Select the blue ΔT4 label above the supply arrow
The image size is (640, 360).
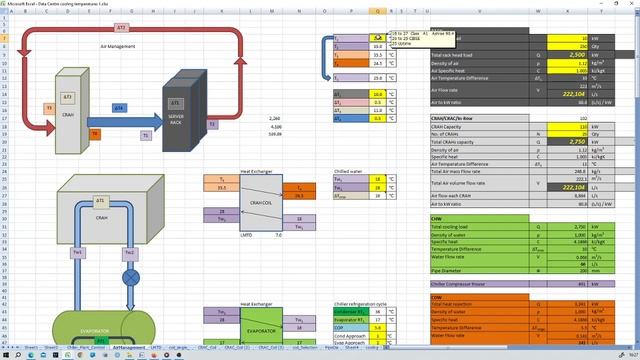[119, 108]
